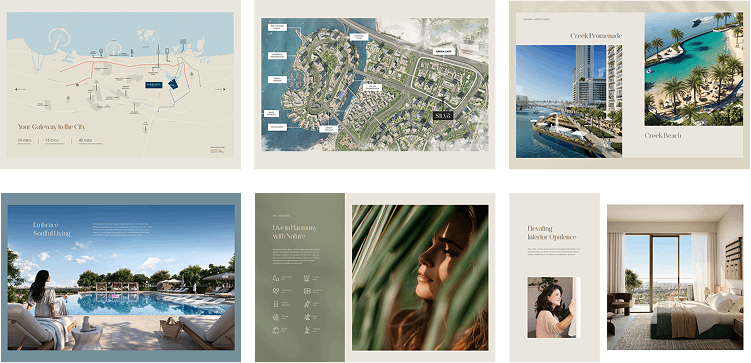751x363 pixels.
Task: Click the dark blue label box on the city map
Action: pos(155,84)
